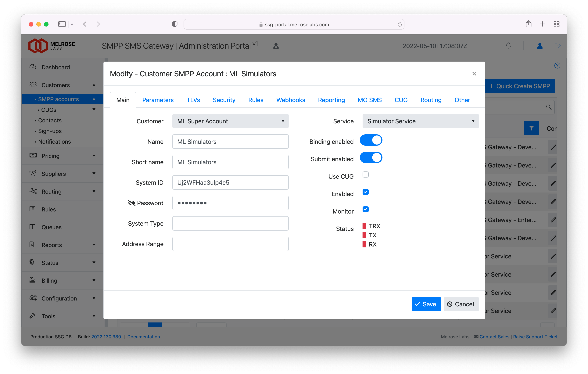Click the filter funnel icon
Image resolution: width=588 pixels, height=374 pixels.
tap(531, 128)
